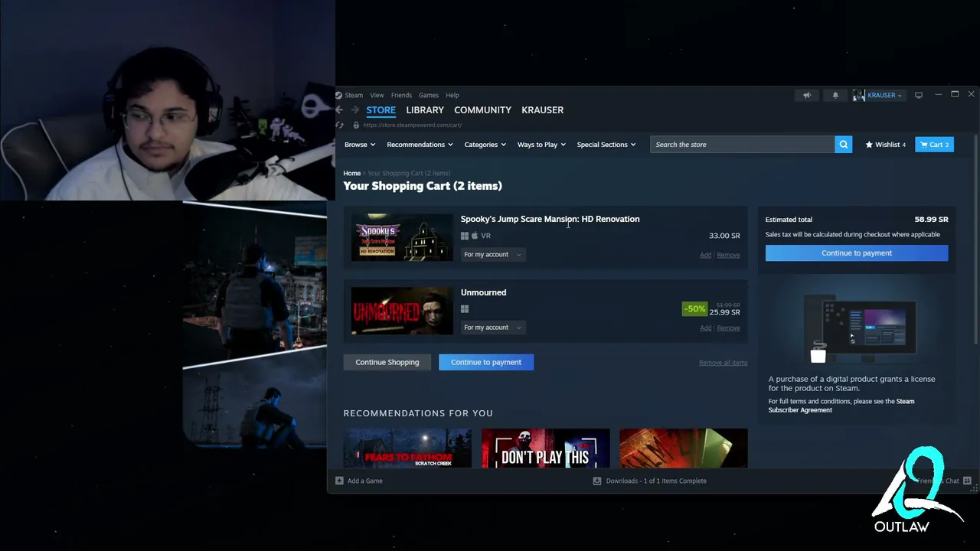
Task: Open the Games menu
Action: 429,95
